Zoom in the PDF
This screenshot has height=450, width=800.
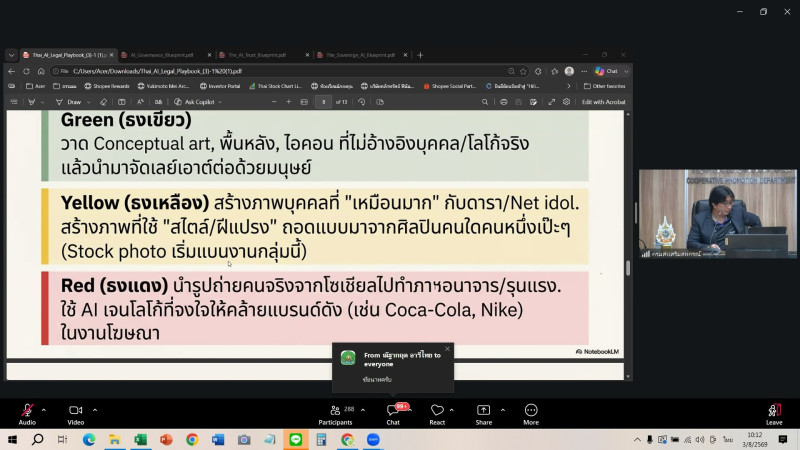pos(288,102)
